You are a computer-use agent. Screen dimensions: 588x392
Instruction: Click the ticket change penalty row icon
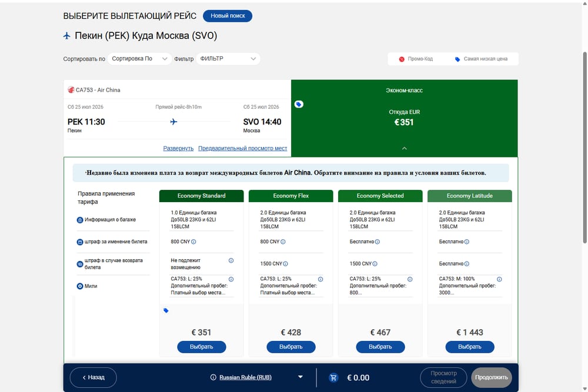coord(80,242)
